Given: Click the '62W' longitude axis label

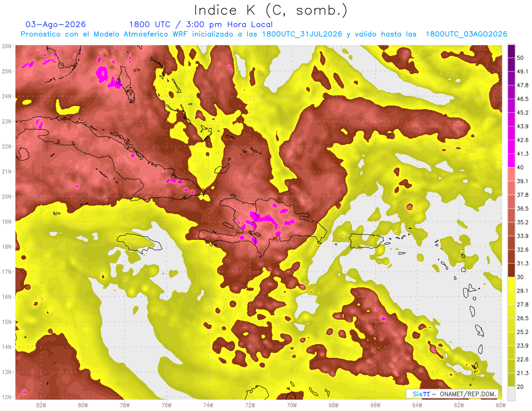Looking at the screenshot, I should click(459, 405).
